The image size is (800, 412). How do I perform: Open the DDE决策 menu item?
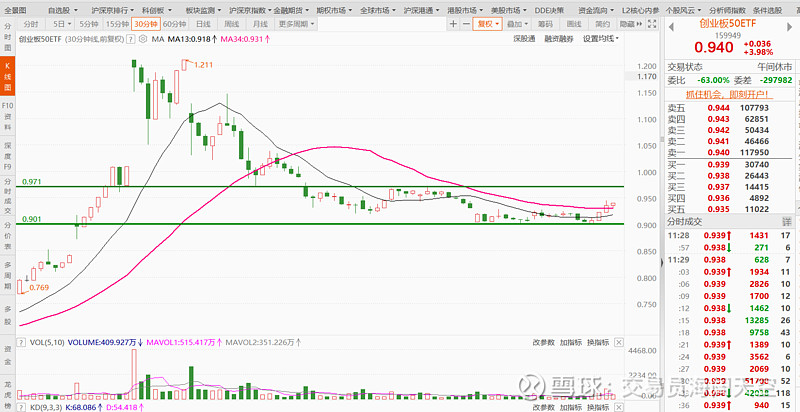point(549,10)
